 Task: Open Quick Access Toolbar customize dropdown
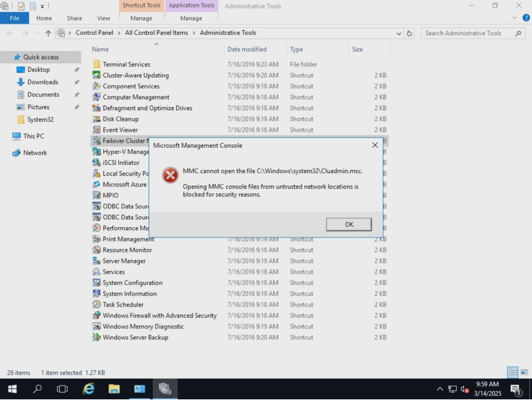(42, 6)
